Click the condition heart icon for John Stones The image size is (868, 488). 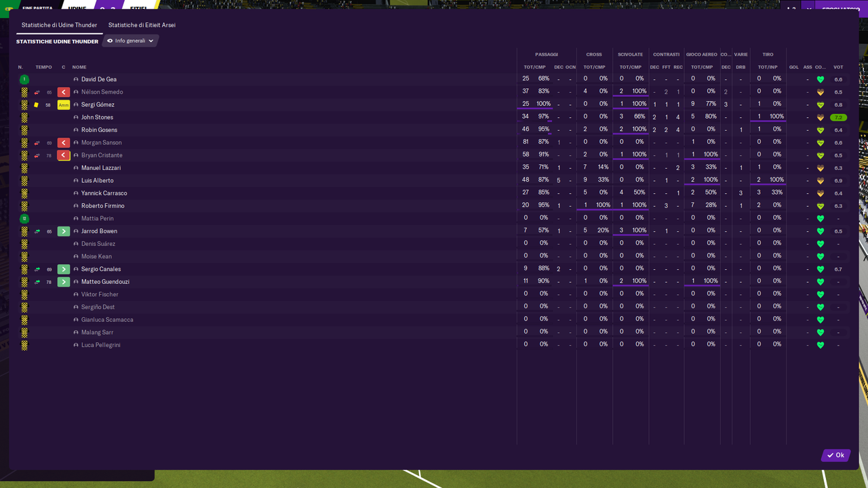pyautogui.click(x=821, y=117)
